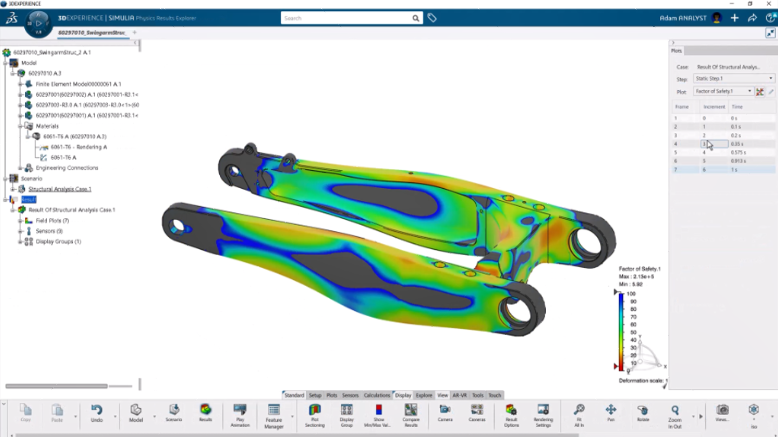Select Result Of Structural Analysis Case.1
The height and width of the screenshot is (437, 778).
tap(71, 210)
